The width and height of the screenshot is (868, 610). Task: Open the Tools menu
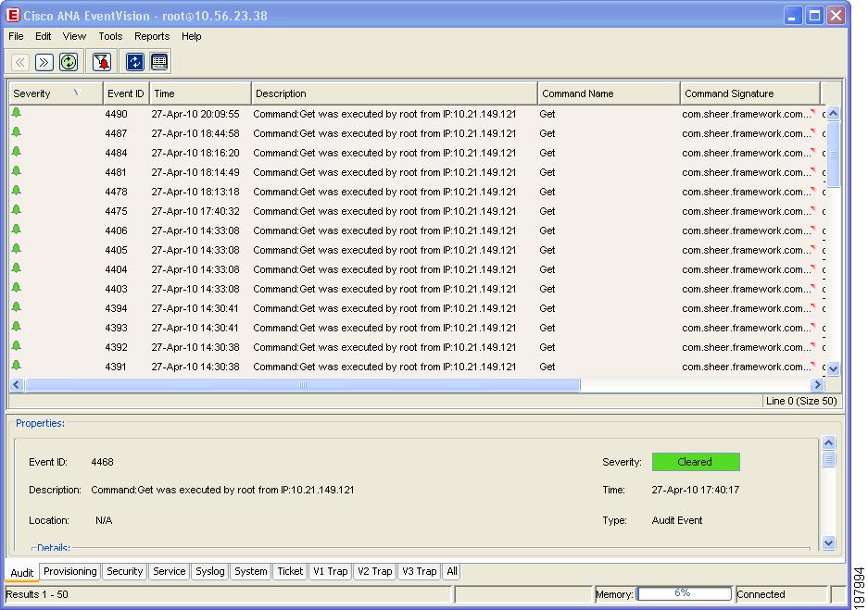pos(110,36)
